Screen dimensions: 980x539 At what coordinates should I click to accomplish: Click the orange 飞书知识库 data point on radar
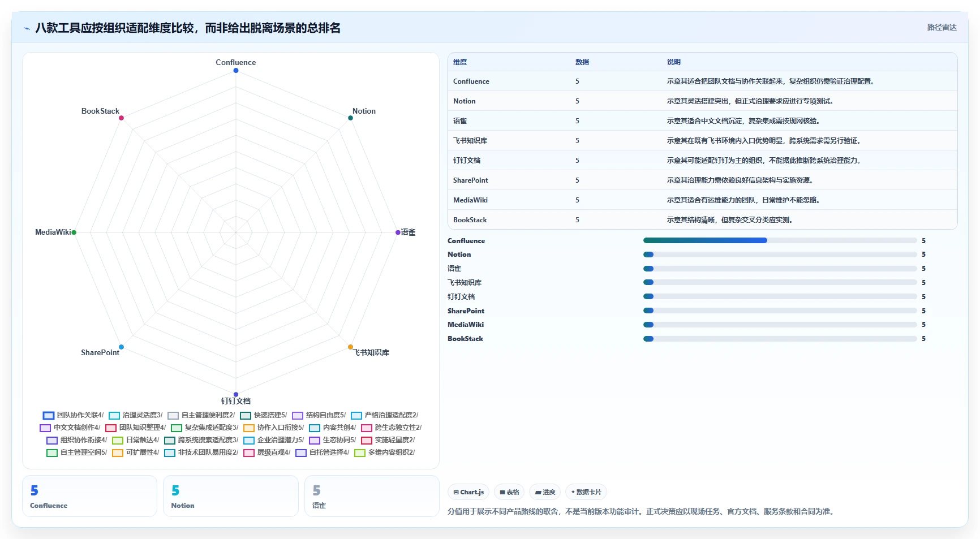[350, 347]
